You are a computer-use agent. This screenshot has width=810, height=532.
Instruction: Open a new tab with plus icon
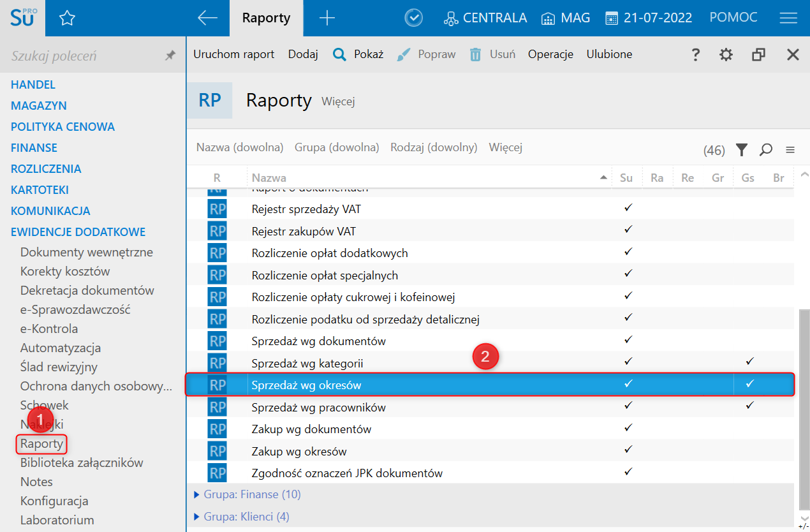click(x=327, y=18)
